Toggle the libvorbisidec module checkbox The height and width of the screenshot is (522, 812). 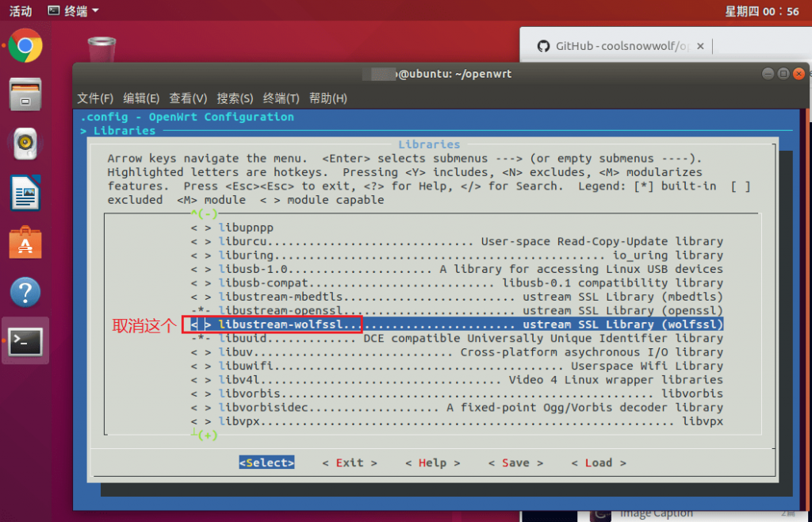[x=201, y=408]
